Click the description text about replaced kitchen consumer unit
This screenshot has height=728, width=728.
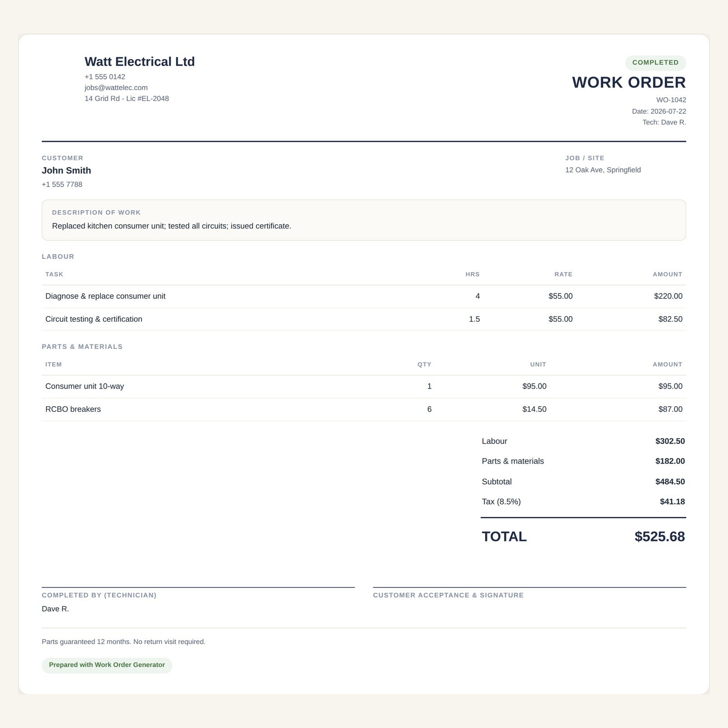pos(172,226)
